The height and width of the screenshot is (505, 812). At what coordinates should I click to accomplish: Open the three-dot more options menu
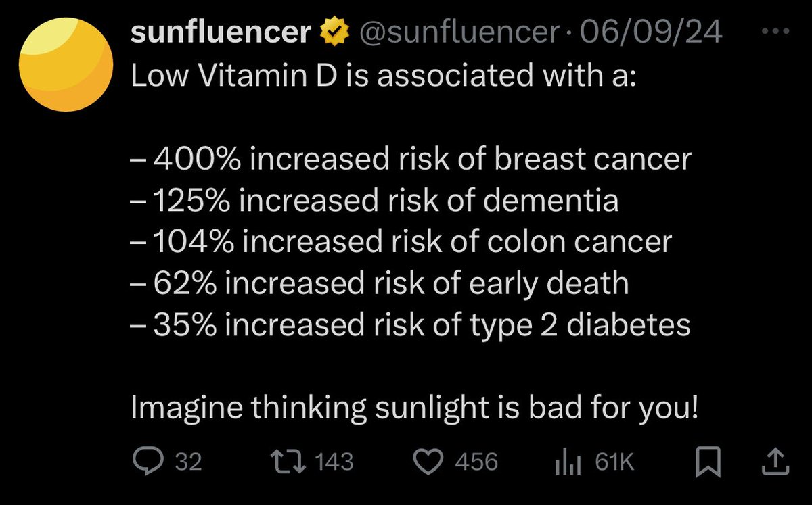click(775, 32)
